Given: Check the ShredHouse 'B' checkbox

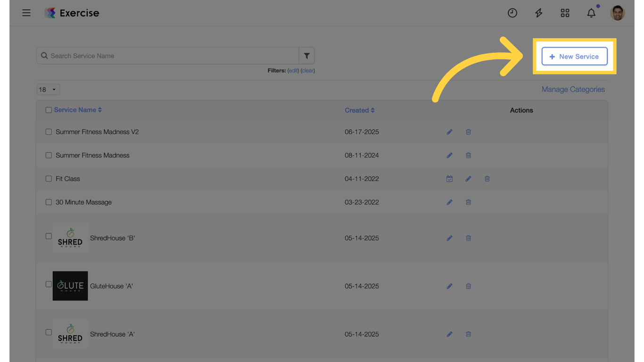Looking at the screenshot, I should (x=49, y=236).
